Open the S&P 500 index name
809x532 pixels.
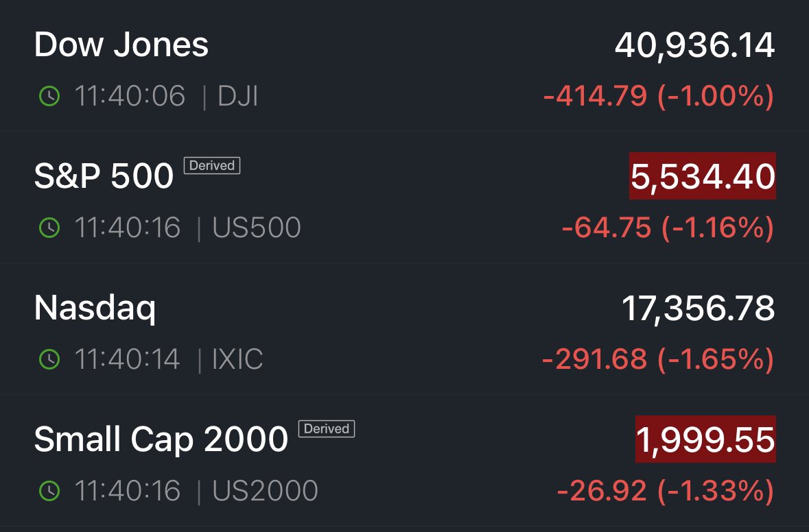(x=104, y=176)
